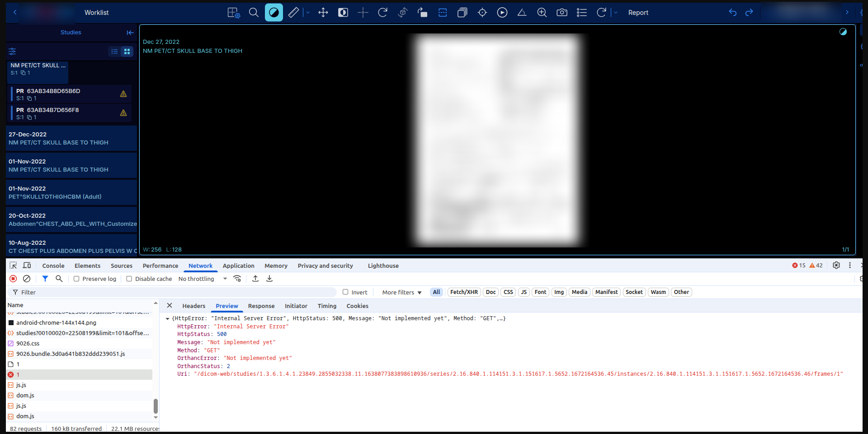Image resolution: width=868 pixels, height=434 pixels.
Task: Click the undo arrow
Action: pyautogui.click(x=733, y=13)
